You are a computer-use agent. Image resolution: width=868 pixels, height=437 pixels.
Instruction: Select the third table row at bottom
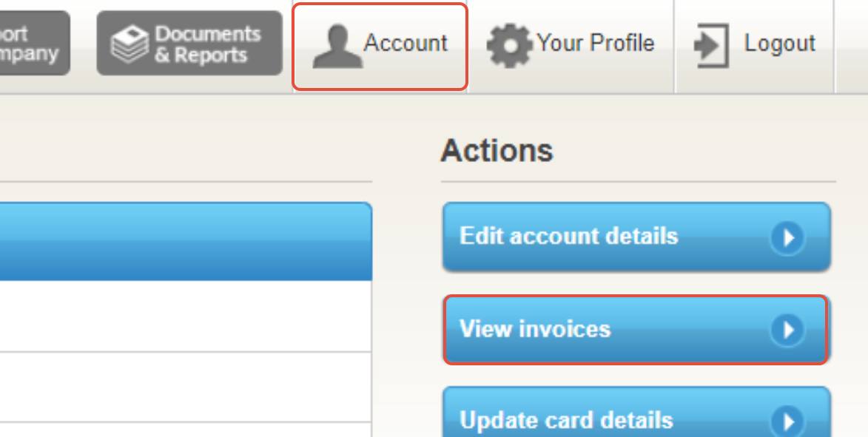coord(186,430)
